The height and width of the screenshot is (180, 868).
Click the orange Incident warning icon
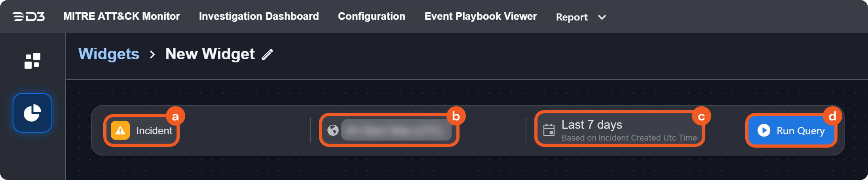(x=120, y=130)
